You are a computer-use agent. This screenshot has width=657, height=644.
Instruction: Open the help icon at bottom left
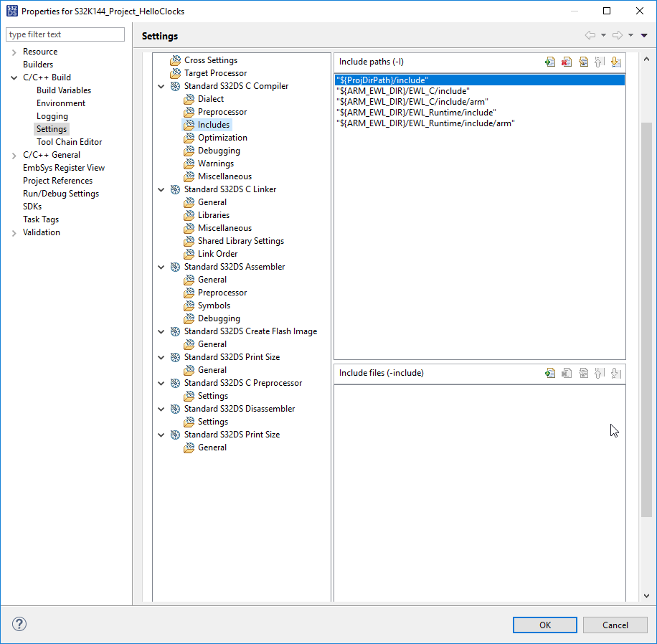[x=19, y=624]
